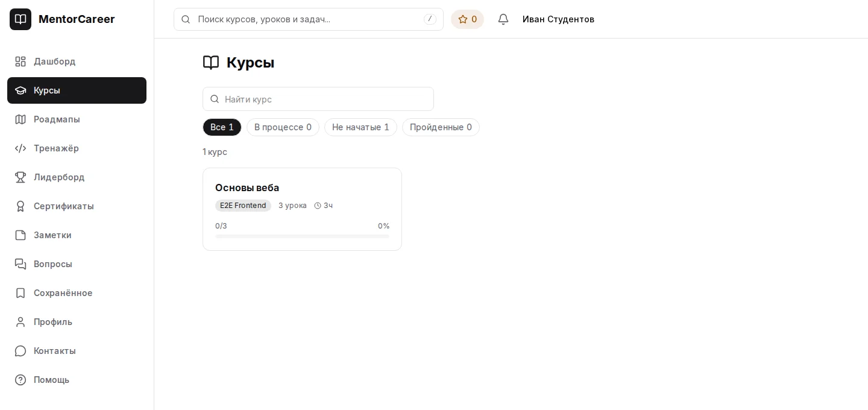Image resolution: width=868 pixels, height=410 pixels.
Task: Open Дашборд in the sidebar
Action: tap(77, 61)
